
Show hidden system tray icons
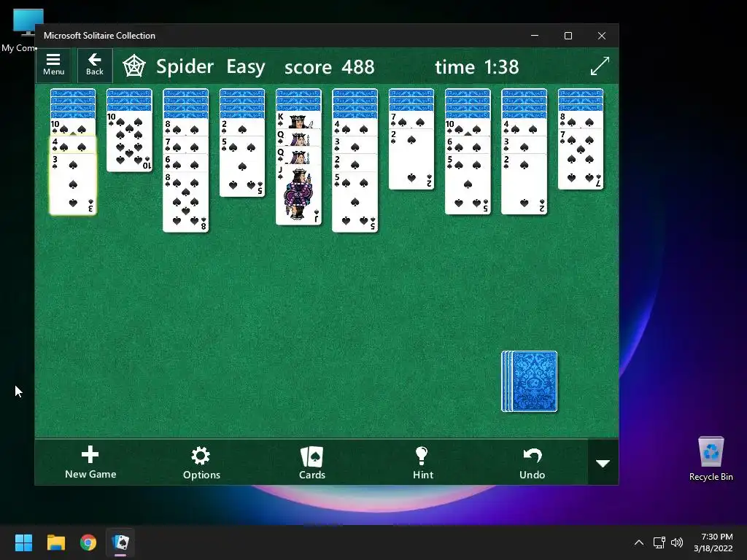[639, 542]
